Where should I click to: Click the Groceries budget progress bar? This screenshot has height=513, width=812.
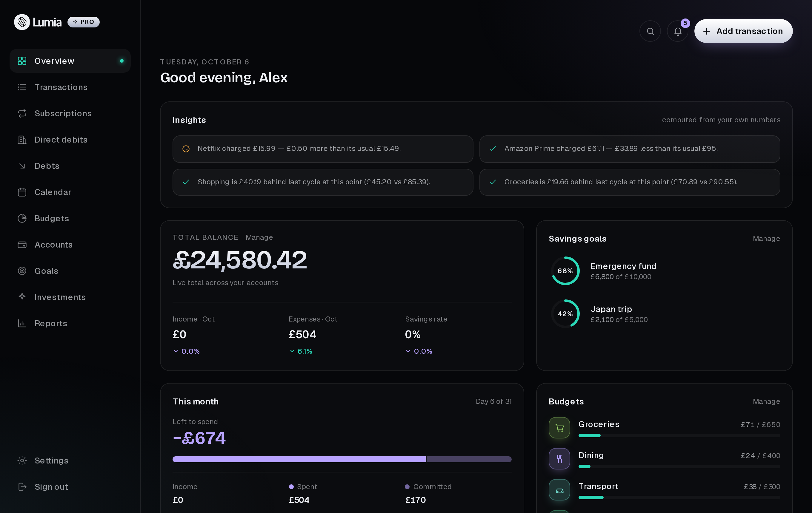679,435
